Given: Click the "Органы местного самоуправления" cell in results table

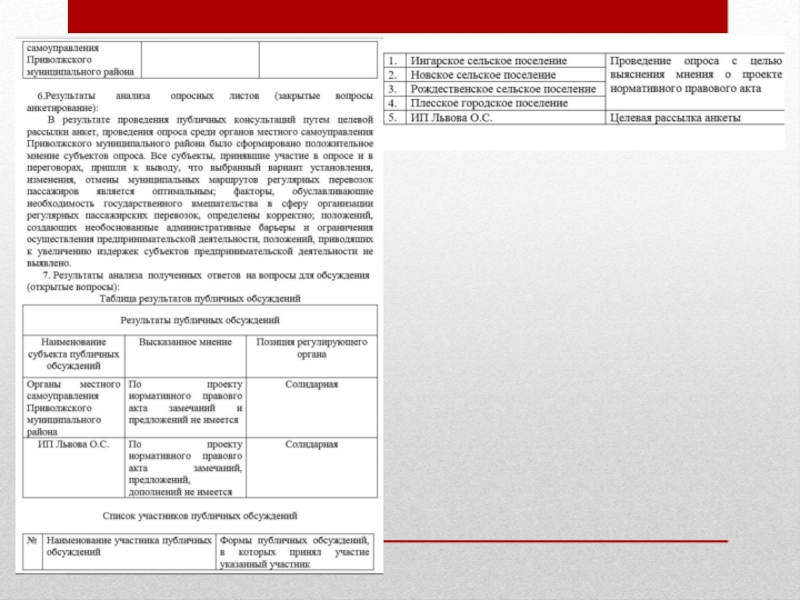Looking at the screenshot, I should (x=73, y=408).
